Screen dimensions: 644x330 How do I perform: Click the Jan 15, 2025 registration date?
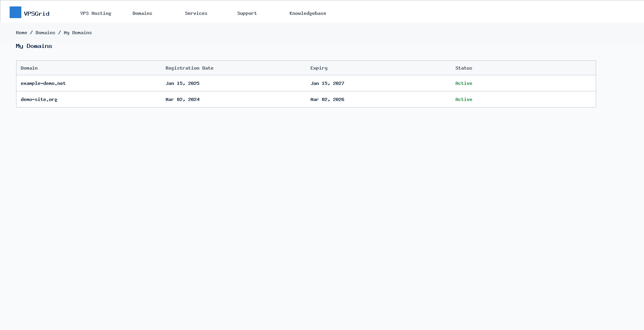click(x=182, y=83)
